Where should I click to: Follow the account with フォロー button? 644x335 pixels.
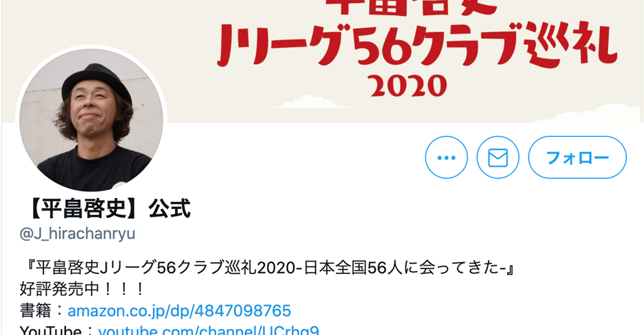[x=577, y=158]
